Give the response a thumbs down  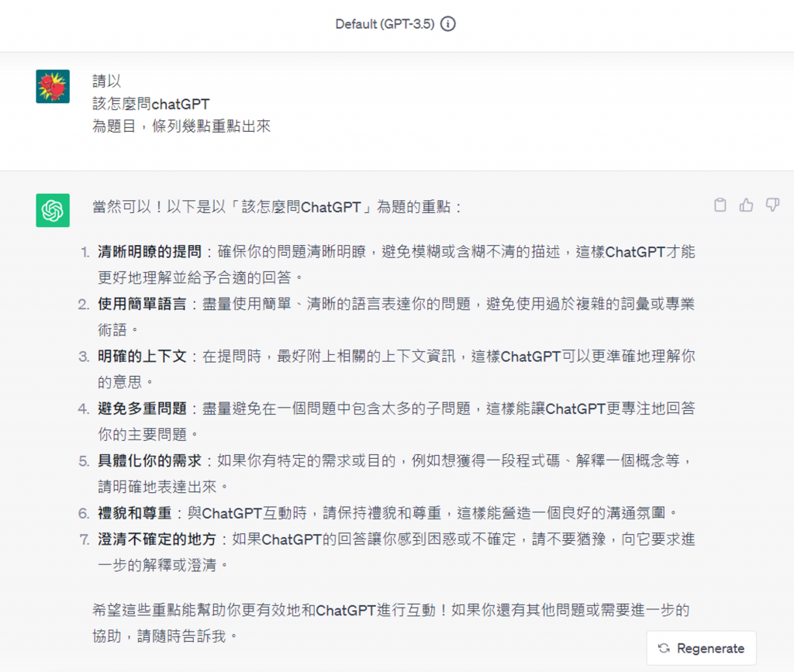(x=772, y=205)
